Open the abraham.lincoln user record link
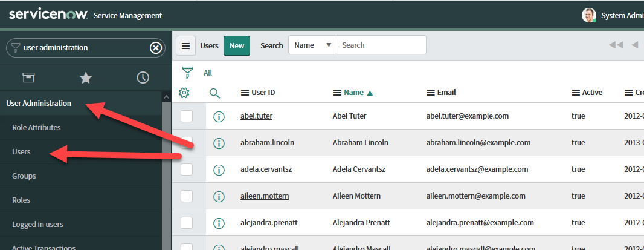 267,143
